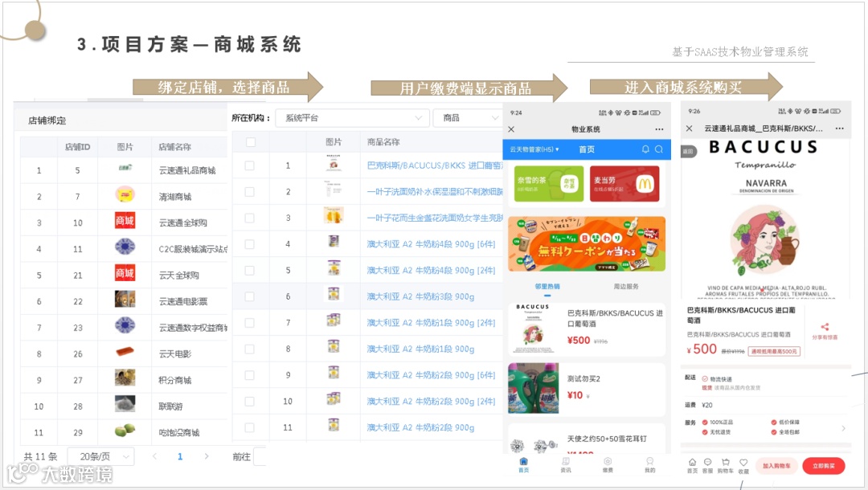Open the 购物车 cart icon
The width and height of the screenshot is (868, 490).
click(x=725, y=465)
